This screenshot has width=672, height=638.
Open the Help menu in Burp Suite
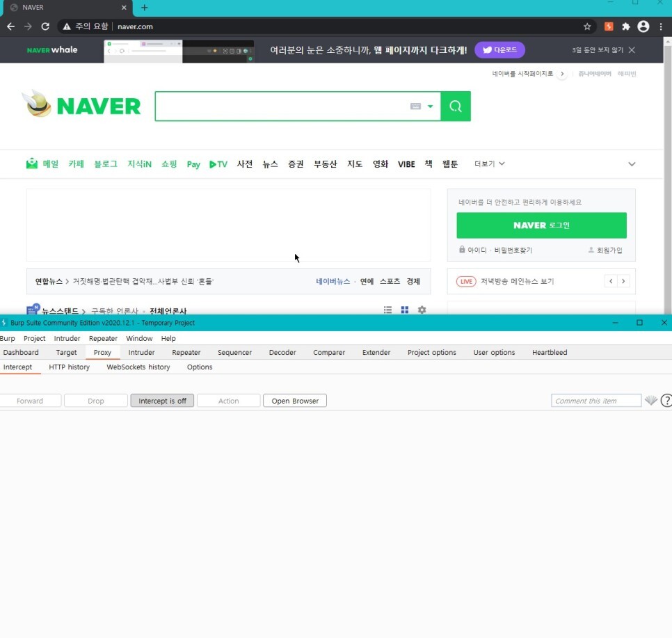[x=168, y=338]
